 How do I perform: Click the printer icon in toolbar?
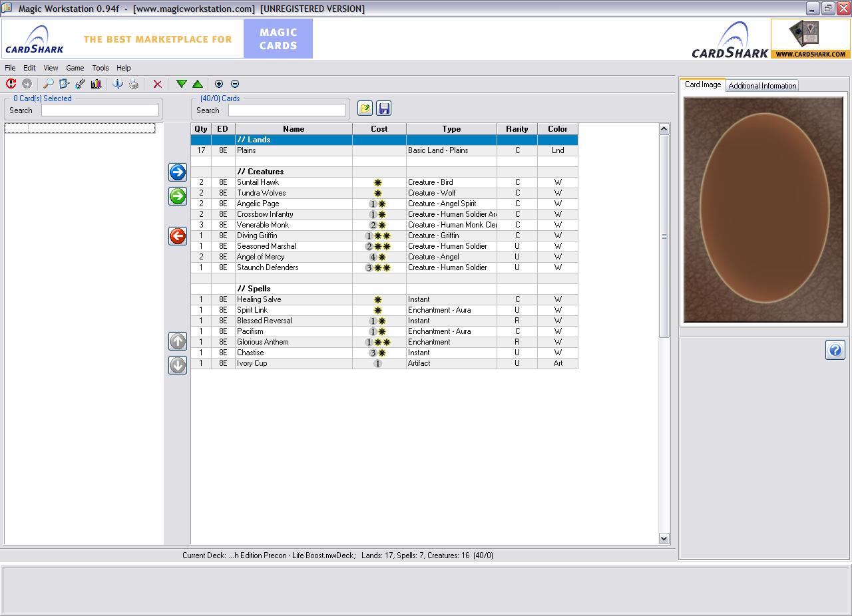pyautogui.click(x=134, y=84)
